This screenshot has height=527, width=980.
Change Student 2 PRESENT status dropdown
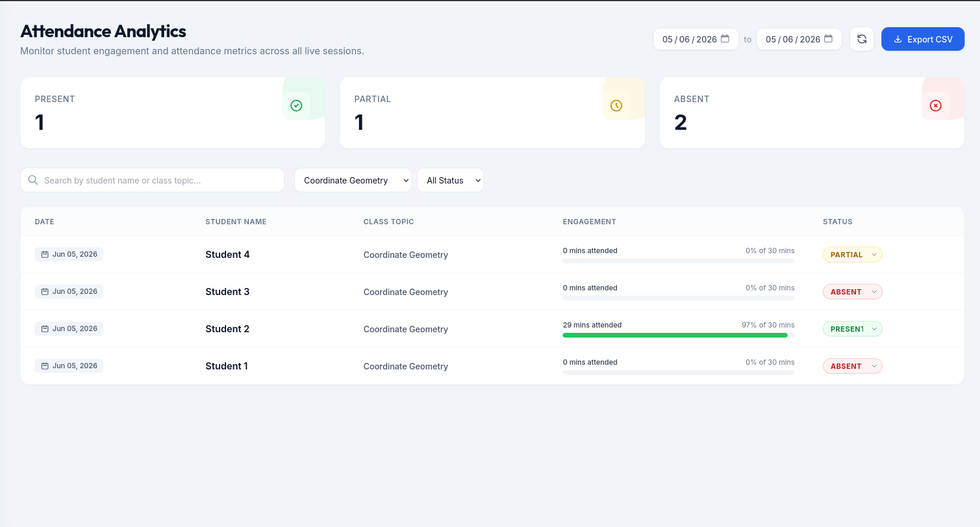coord(852,329)
